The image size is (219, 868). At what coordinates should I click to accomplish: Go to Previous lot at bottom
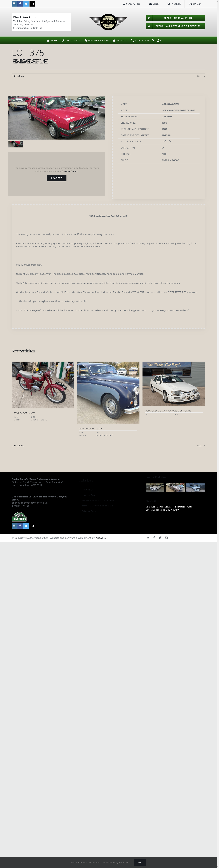click(18, 445)
